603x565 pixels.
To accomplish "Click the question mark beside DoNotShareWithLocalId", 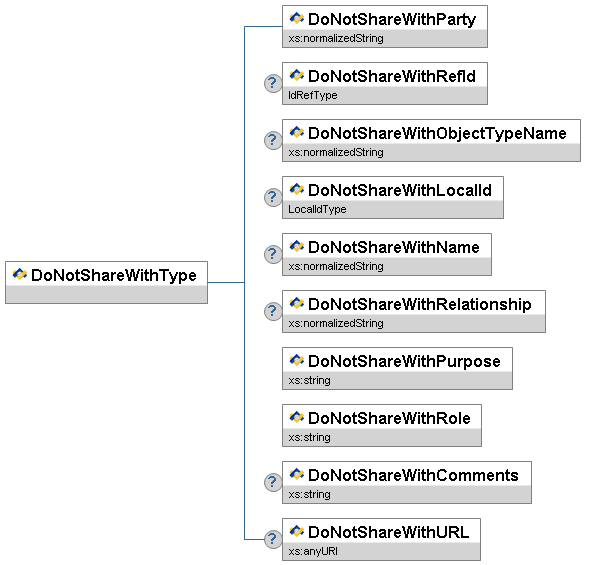I will tap(272, 197).
